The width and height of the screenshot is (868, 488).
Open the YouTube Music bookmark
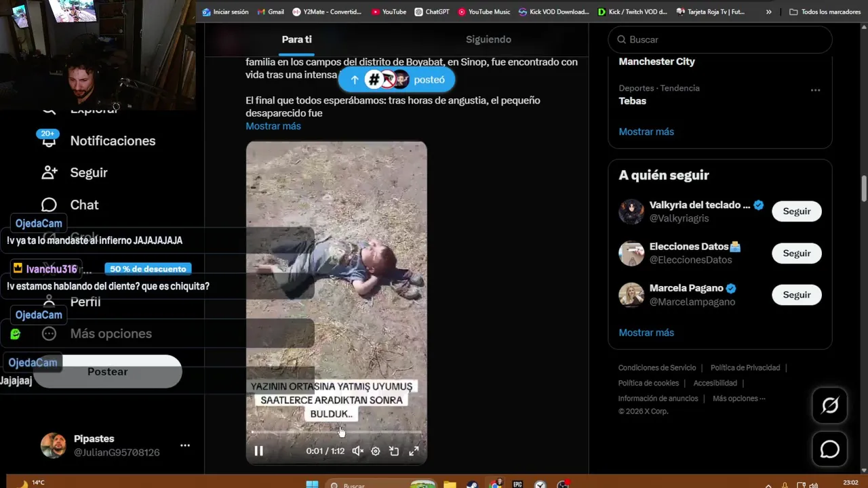coord(484,12)
